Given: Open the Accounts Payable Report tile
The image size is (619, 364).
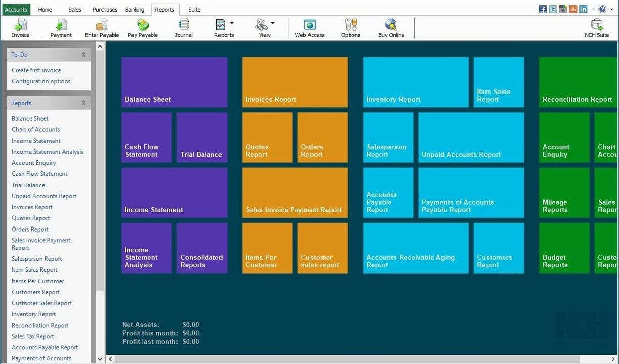Looking at the screenshot, I should pos(388,193).
